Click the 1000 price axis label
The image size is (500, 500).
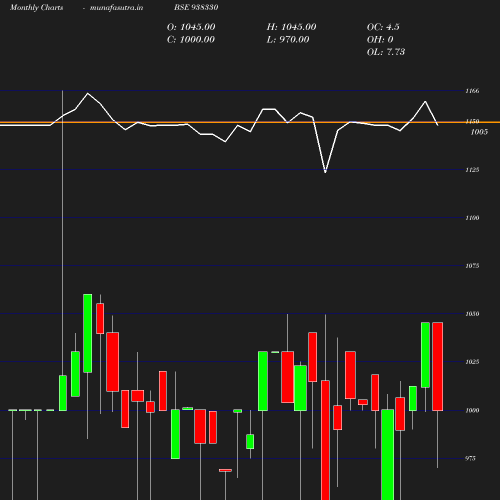coord(472,410)
